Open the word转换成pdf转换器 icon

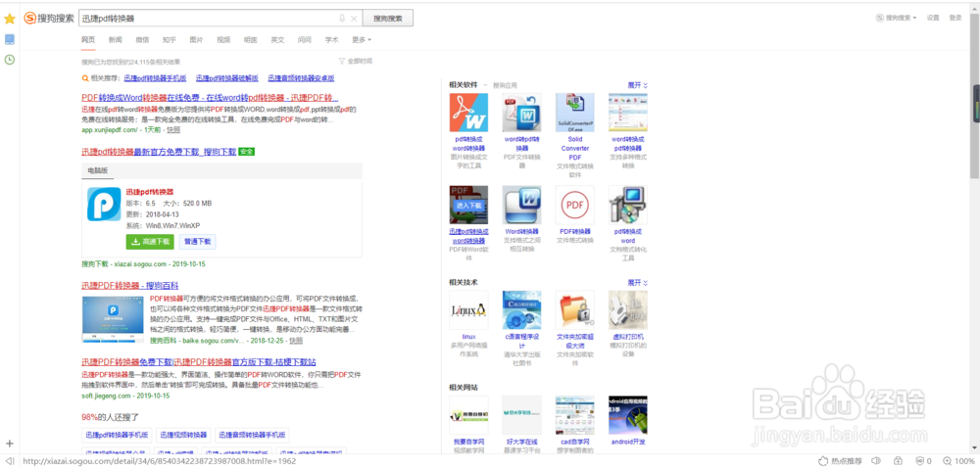628,113
